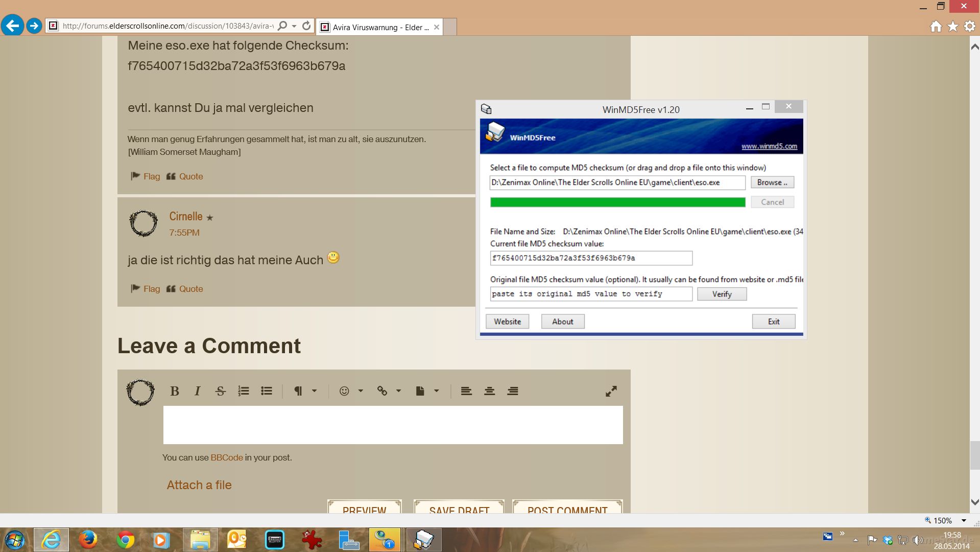Open the browser Tools gear menu

[x=970, y=27]
